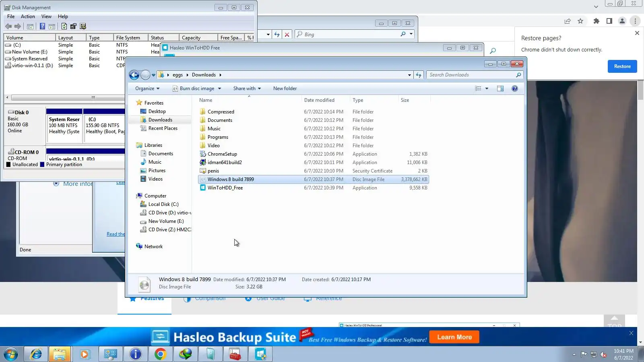Open Explorer help with the question mark icon
Image resolution: width=644 pixels, height=362 pixels.
pyautogui.click(x=514, y=88)
